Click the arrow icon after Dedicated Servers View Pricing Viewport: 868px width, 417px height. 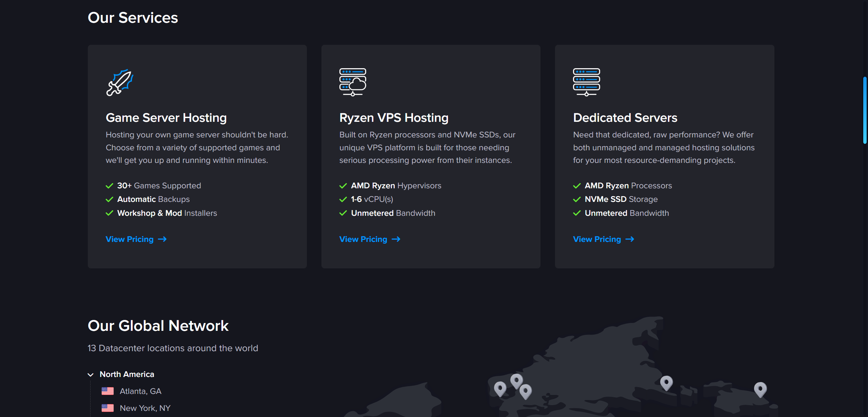tap(630, 239)
